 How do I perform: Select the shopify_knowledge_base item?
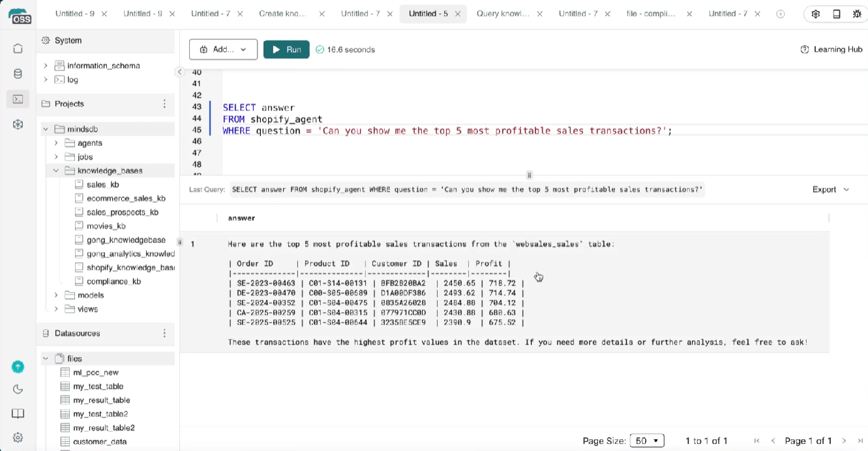pos(130,267)
